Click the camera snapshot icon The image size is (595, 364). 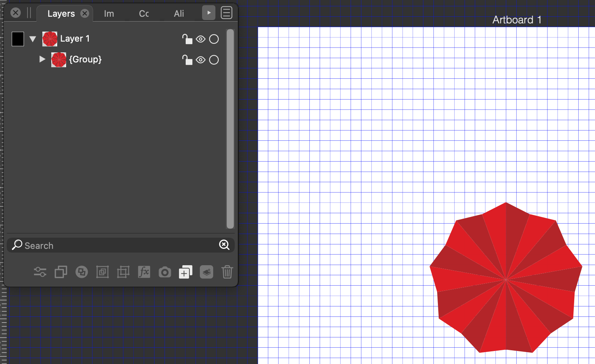pos(165,272)
